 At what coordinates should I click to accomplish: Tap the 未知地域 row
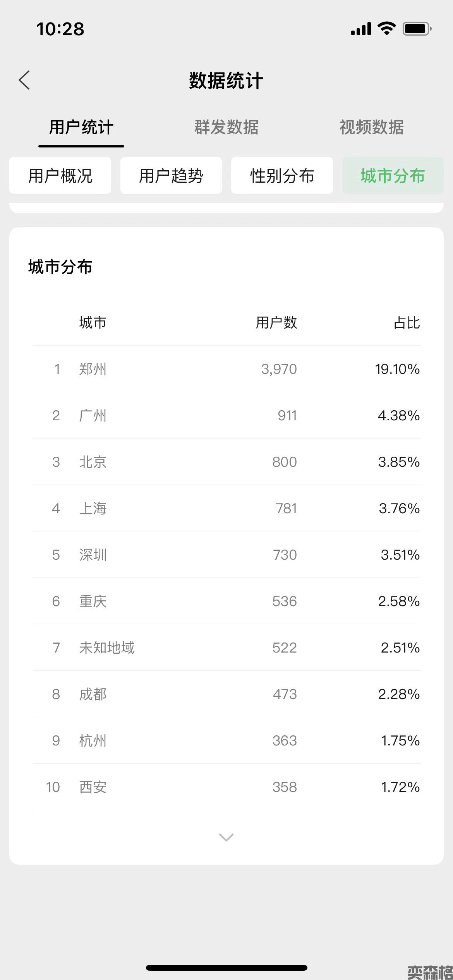[226, 648]
